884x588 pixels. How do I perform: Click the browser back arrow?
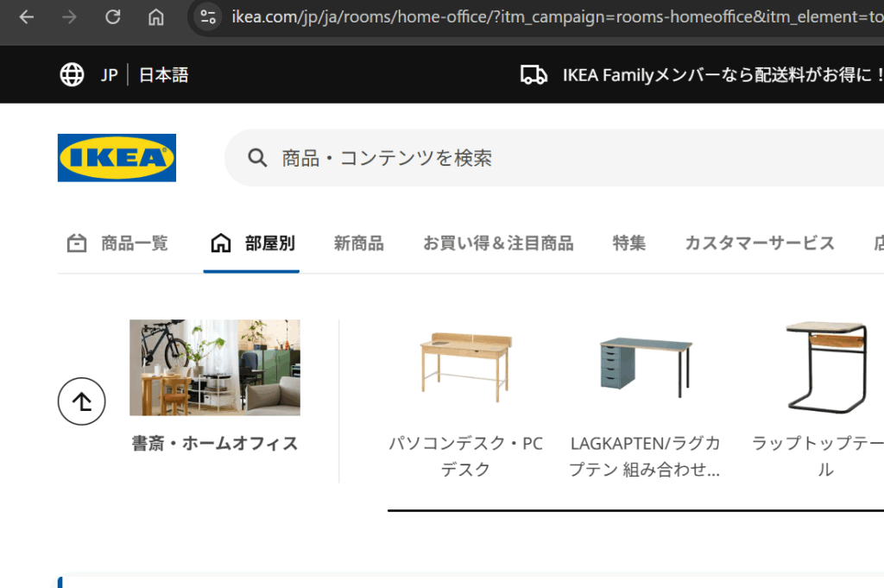(x=27, y=17)
